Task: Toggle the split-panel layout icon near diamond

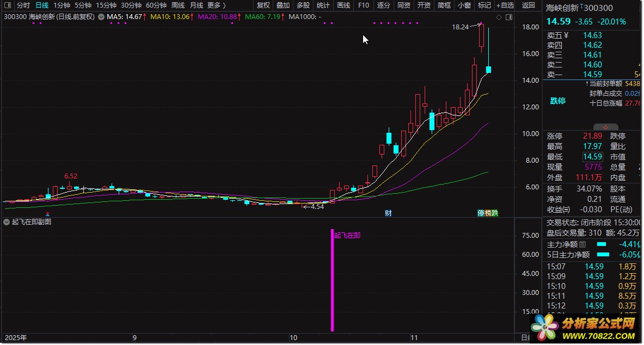Action: point(509,17)
